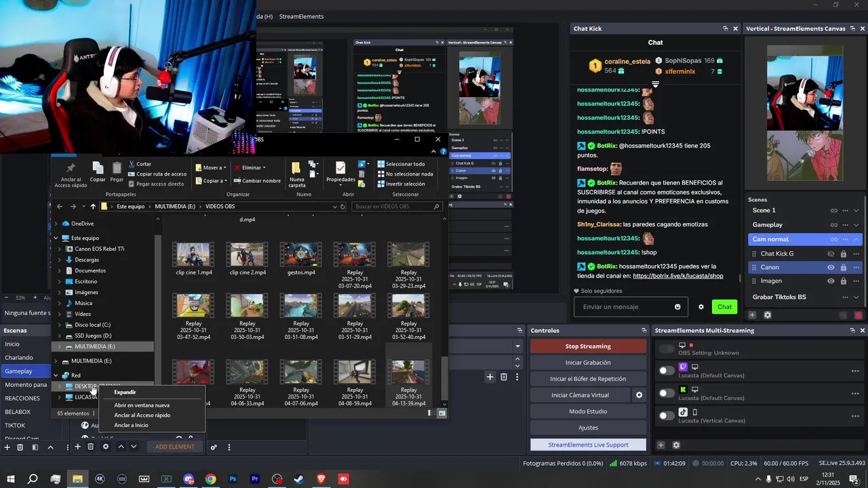Open Steam from the Windows taskbar
Viewport: 868px width, 488px height.
[299, 479]
